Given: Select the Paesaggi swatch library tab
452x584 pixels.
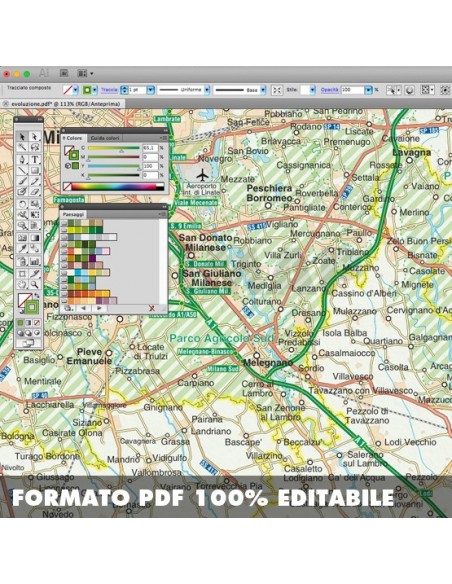Looking at the screenshot, I should pyautogui.click(x=73, y=214).
